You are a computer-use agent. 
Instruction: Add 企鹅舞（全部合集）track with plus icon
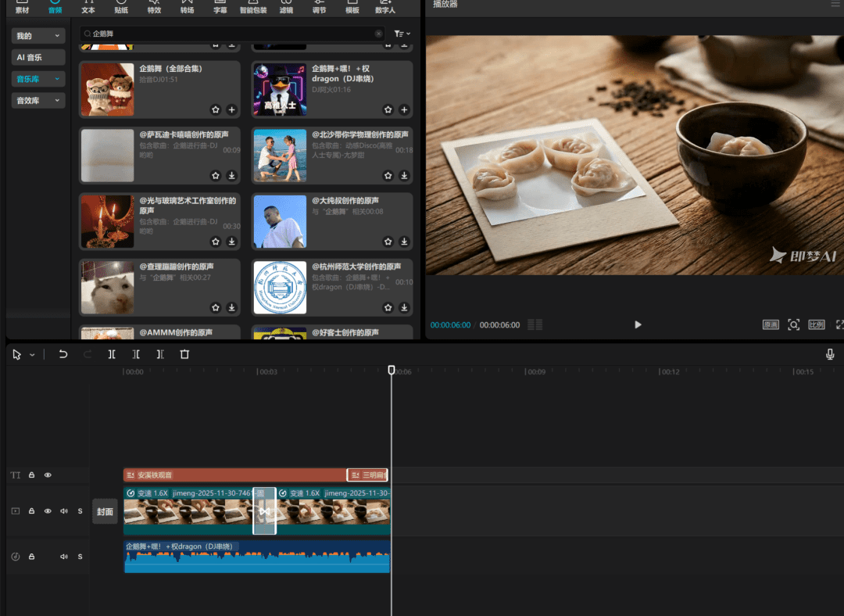(231, 109)
